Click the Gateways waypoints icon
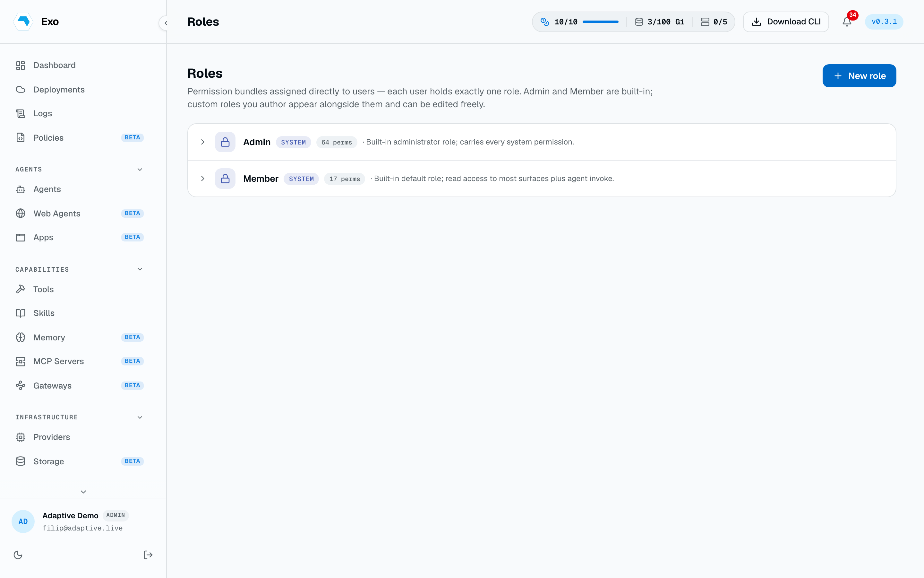Screen dimensions: 924x578 pos(21,385)
